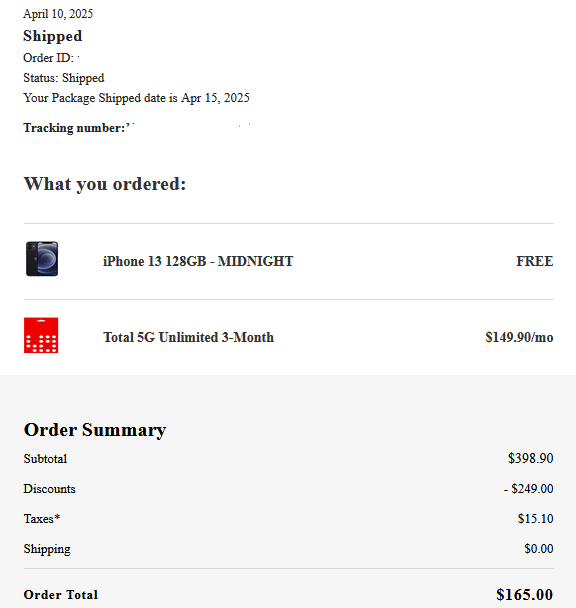Click the $149.90/mo plan price
The width and height of the screenshot is (576, 608).
click(x=519, y=337)
